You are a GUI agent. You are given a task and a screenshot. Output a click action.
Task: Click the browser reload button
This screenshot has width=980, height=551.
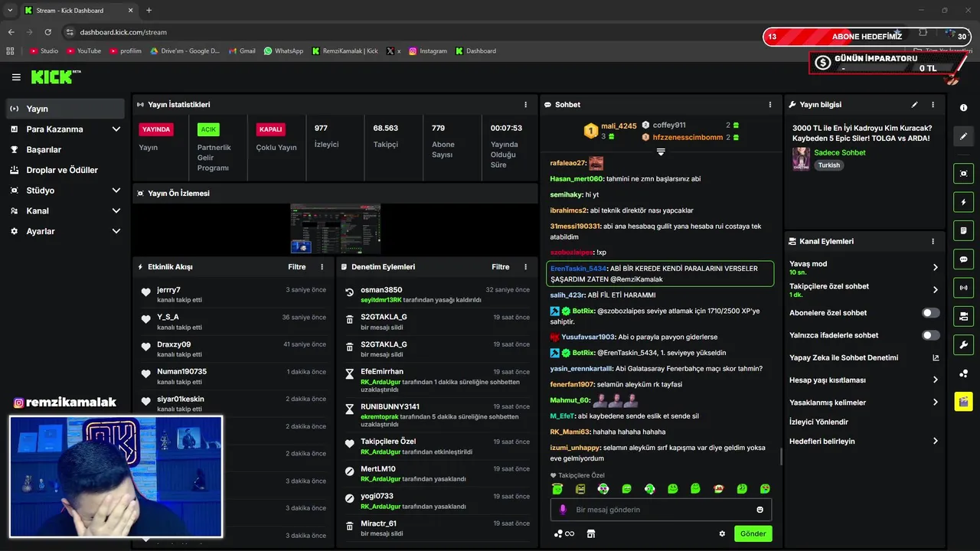[47, 32]
